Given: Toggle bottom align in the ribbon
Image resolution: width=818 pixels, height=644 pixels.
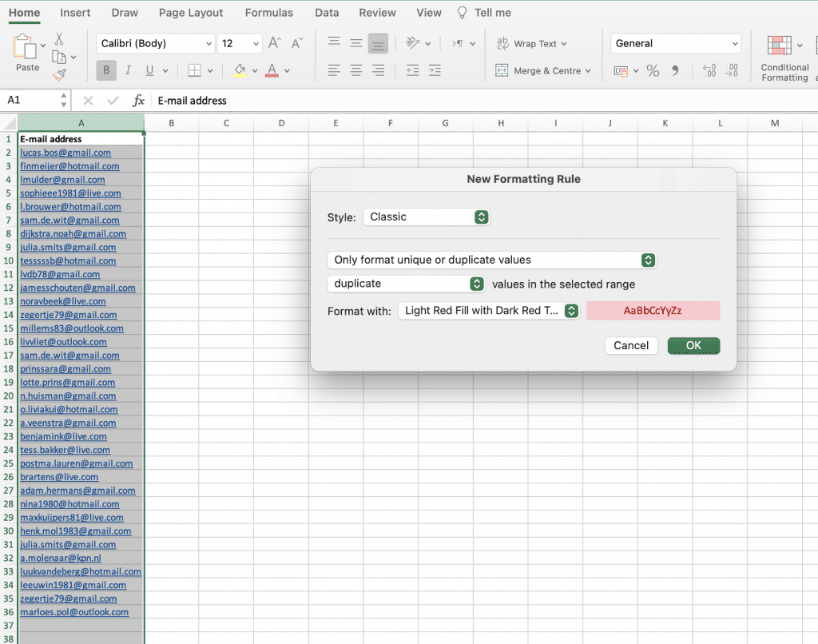Looking at the screenshot, I should tap(378, 43).
